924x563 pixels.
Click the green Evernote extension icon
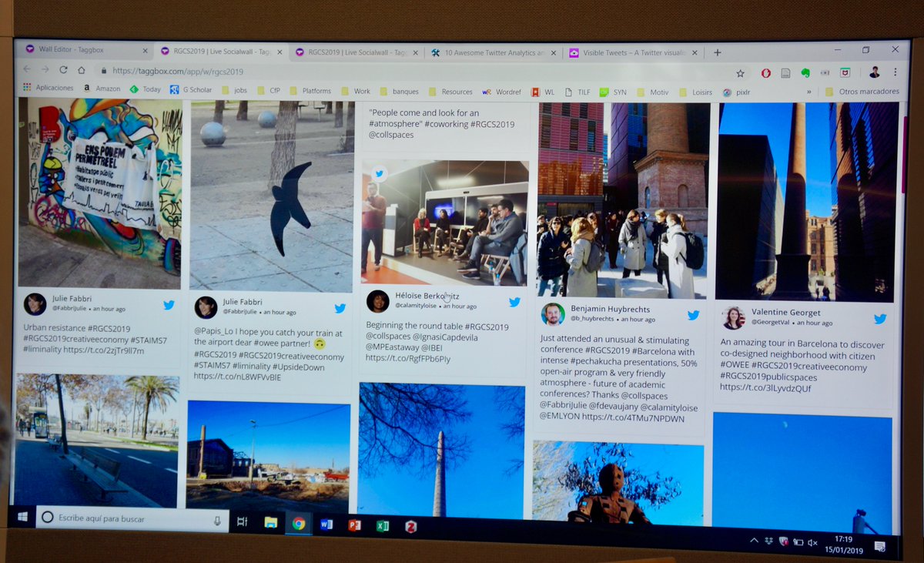[805, 73]
